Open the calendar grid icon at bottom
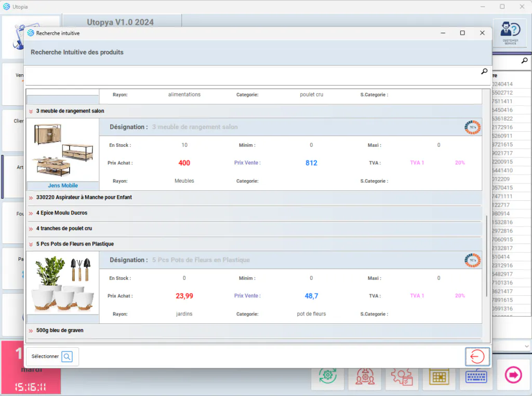 pos(438,377)
